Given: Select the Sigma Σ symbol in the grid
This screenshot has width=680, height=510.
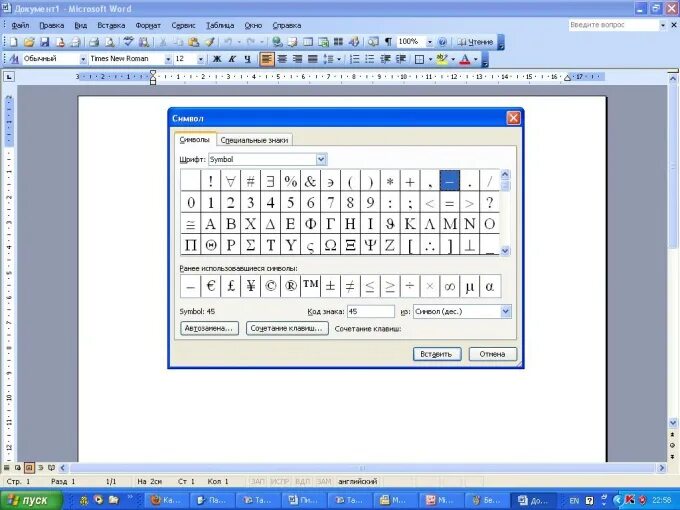Looking at the screenshot, I should [x=251, y=245].
